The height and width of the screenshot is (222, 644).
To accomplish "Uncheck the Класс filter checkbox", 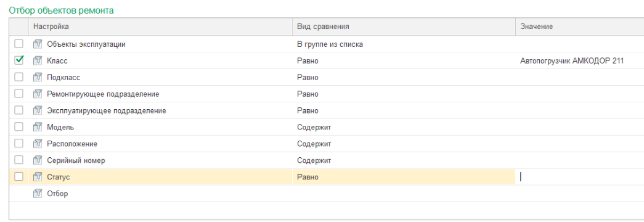I will coord(19,60).
